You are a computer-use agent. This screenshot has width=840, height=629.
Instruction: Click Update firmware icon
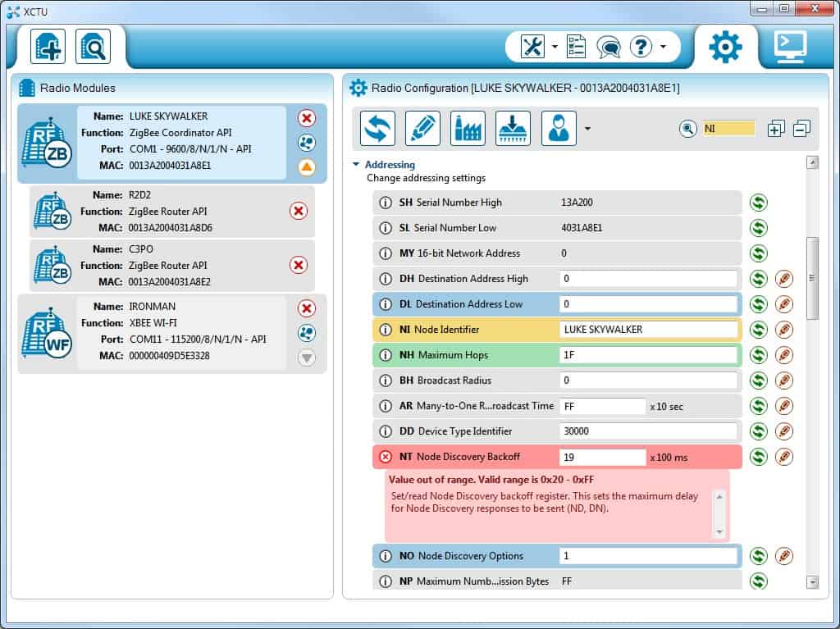pyautogui.click(x=513, y=129)
